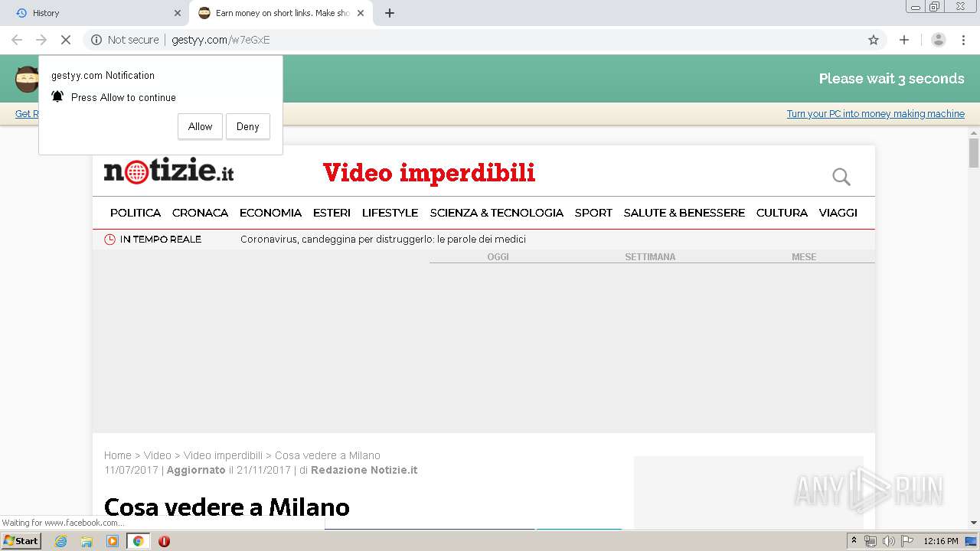This screenshot has width=980, height=551.
Task: Open the POLITICA section
Action: click(136, 213)
